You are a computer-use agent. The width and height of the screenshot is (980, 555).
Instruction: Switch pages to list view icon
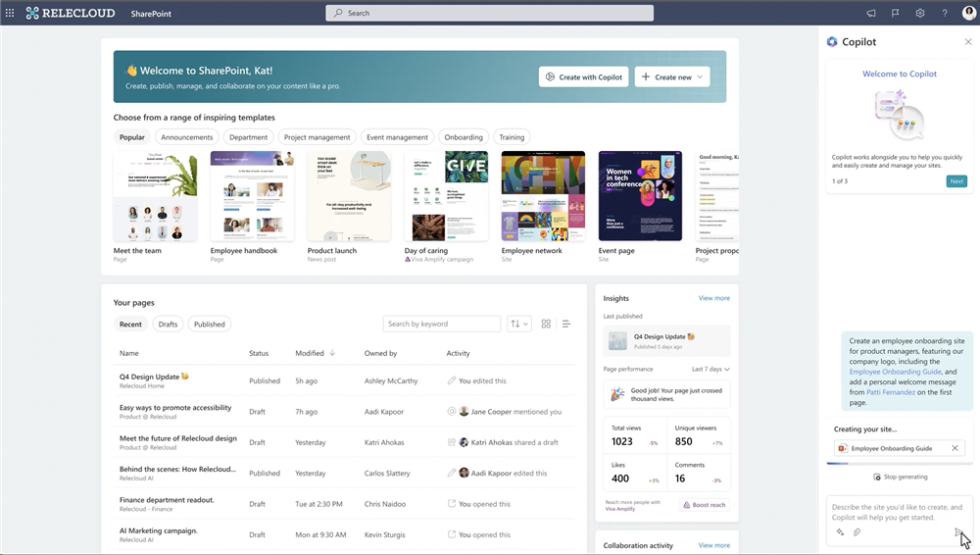pos(566,325)
